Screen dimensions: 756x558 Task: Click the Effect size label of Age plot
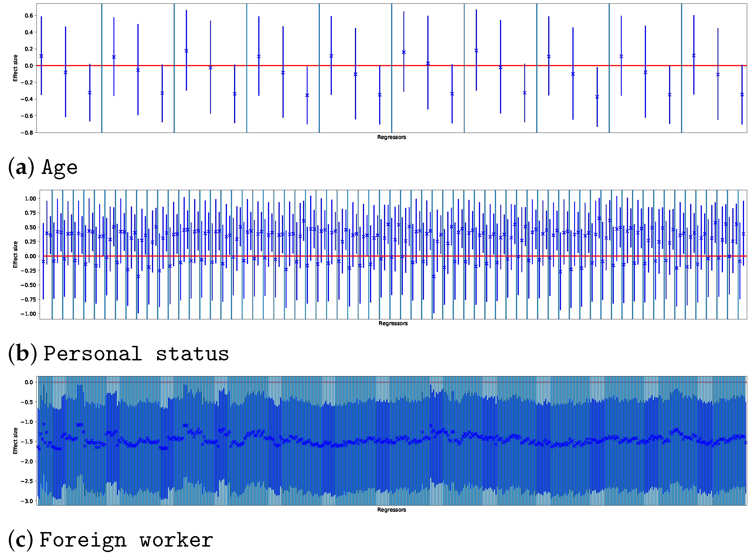pyautogui.click(x=15, y=68)
